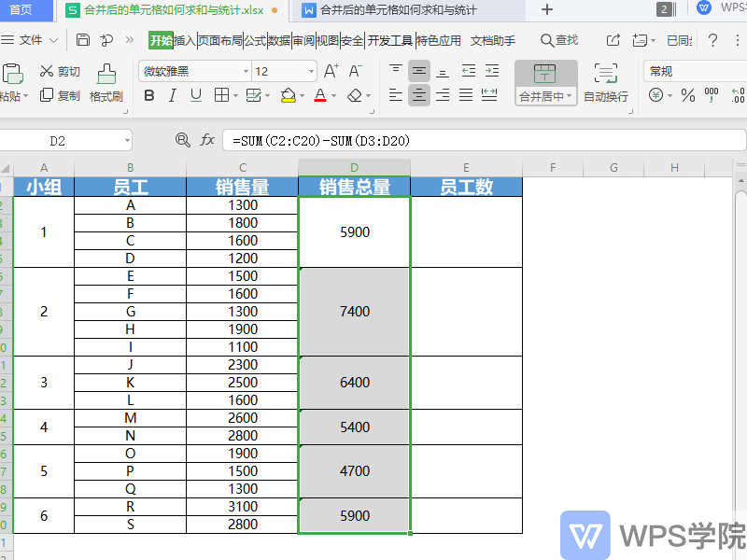Open number format dropdown 常规
This screenshot has width=747, height=560.
coord(696,72)
